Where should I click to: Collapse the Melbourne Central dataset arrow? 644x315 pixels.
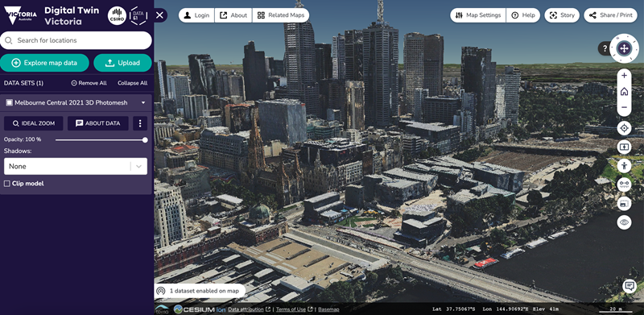click(x=143, y=103)
